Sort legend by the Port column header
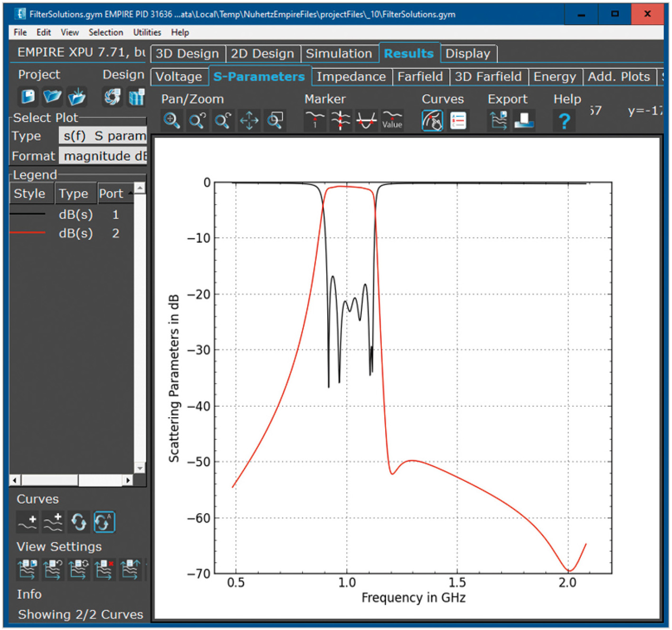 (x=115, y=194)
